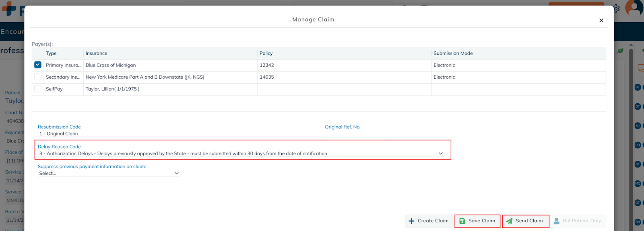Screen dimensions: 644x231
Task: Check the SelfPay payer checkbox
Action: 38,89
